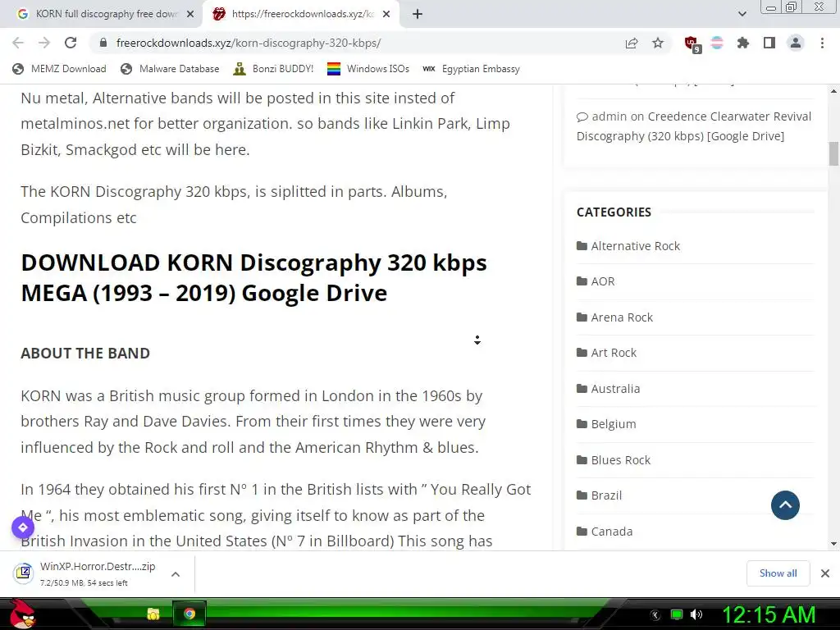This screenshot has width=840, height=630.
Task: Toggle the browser side panel
Action: point(769,43)
